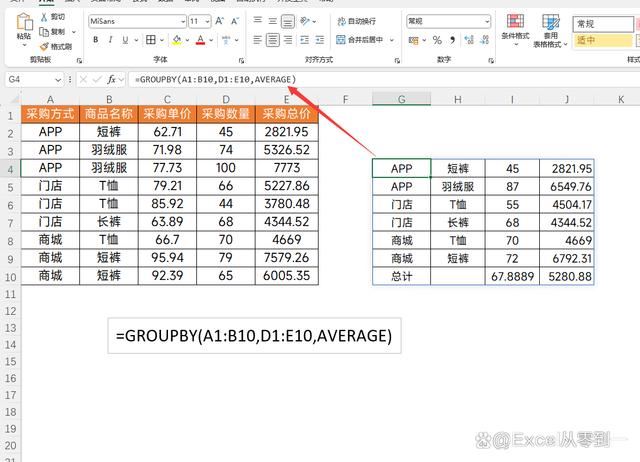Toggle Wrap Text (自动换行)
This screenshot has width=640, height=462.
(356, 21)
